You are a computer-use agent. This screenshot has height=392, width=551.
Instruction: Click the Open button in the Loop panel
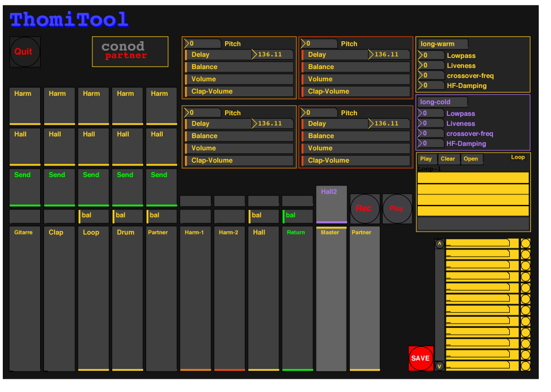click(x=471, y=159)
